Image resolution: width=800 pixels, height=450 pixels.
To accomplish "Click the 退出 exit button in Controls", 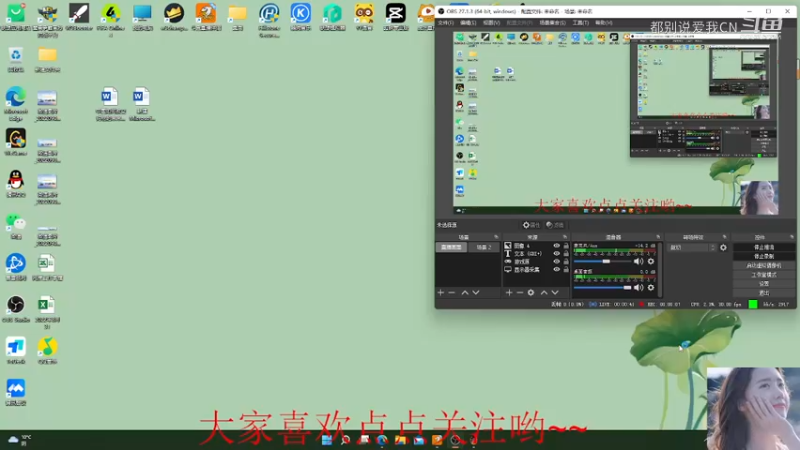I will (x=764, y=293).
